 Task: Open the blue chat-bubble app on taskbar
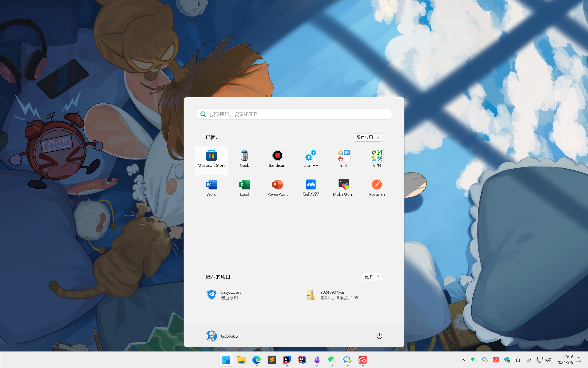(348, 360)
